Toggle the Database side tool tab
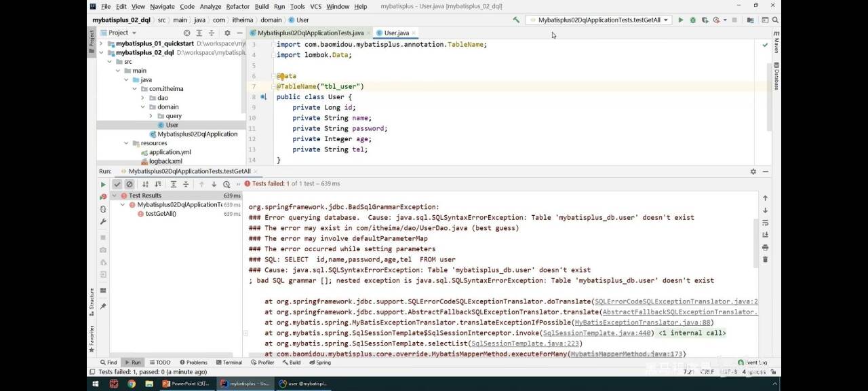Viewport: 868px width, 391px height. [x=776, y=76]
